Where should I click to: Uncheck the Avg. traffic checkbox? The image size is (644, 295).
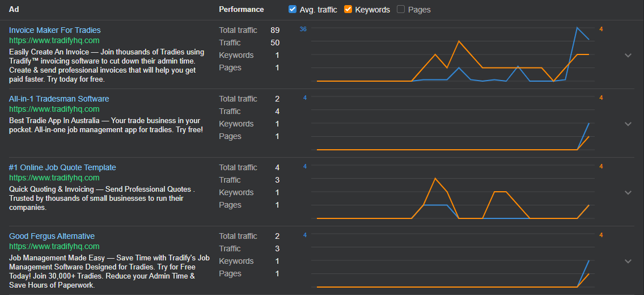[293, 9]
